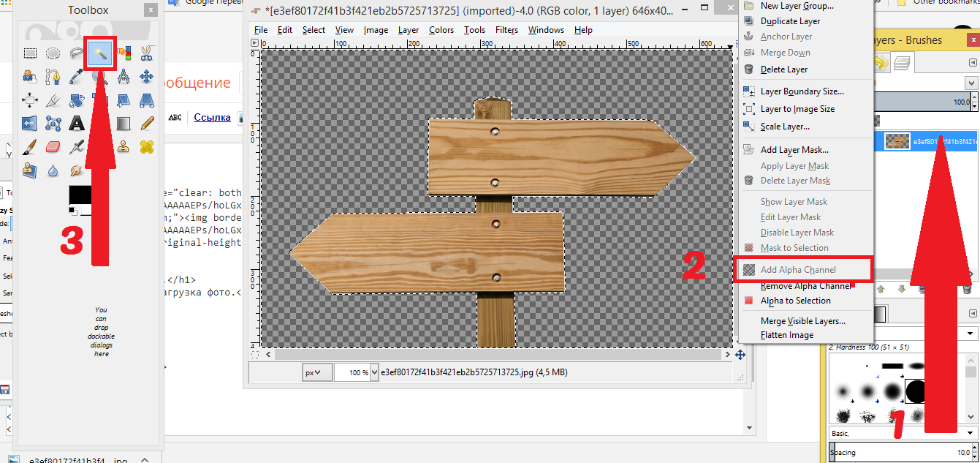Select the Crop knife tool
The image size is (980, 463).
click(x=53, y=99)
